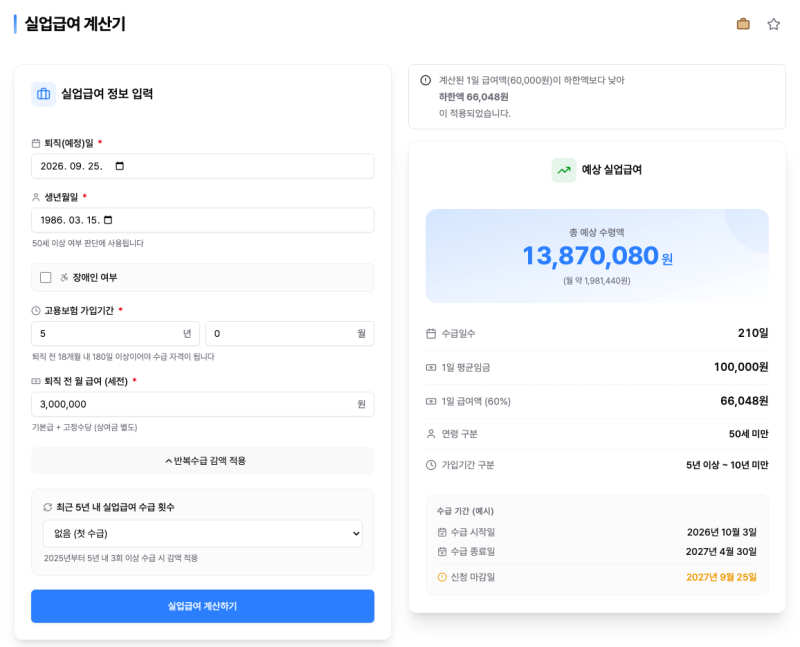Click the person icon beside 생년월일 label
Image resolution: width=800 pixels, height=647 pixels.
[x=36, y=197]
